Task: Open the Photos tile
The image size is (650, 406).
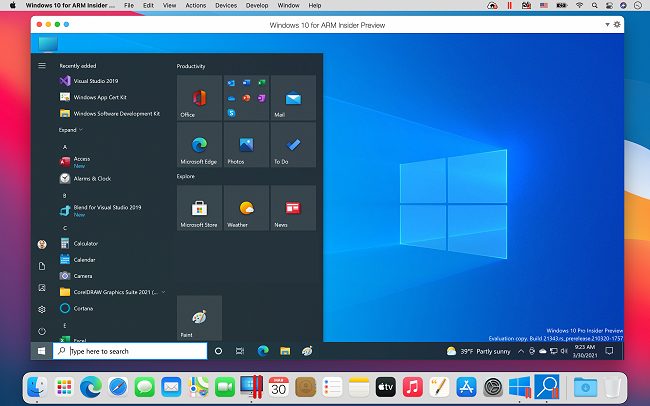Action: tap(246, 145)
